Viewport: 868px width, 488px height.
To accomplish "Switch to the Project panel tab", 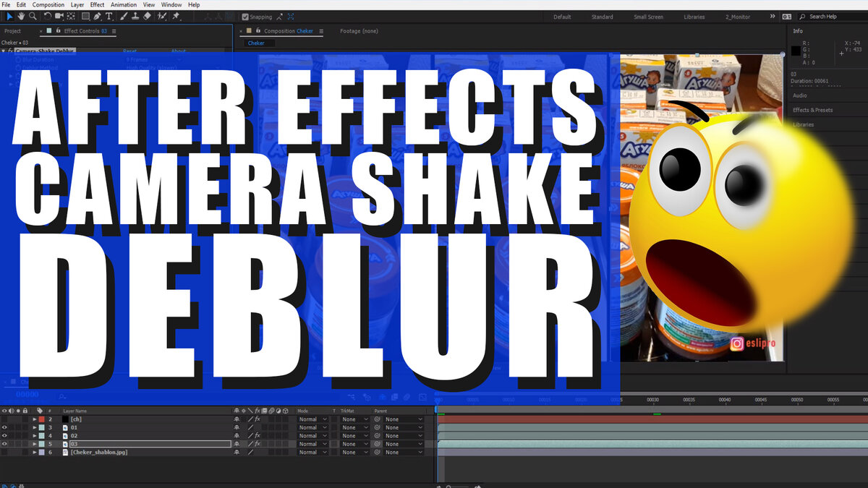I will click(x=13, y=31).
